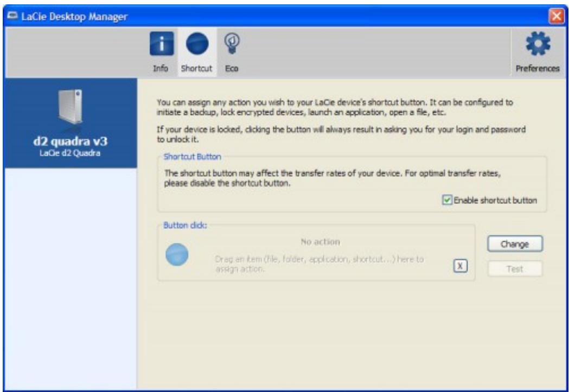Click the 'Button click:' group heading
Screen dimensions: 569x392
point(185,225)
